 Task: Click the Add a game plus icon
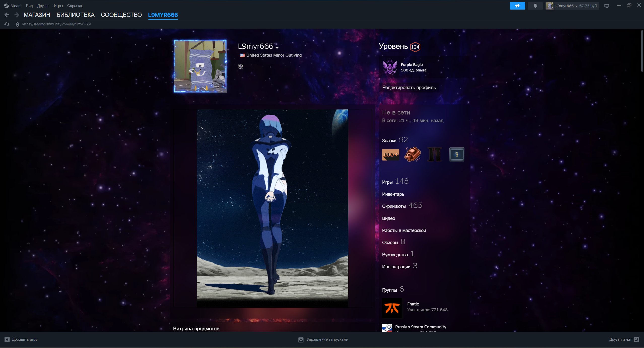(x=7, y=339)
